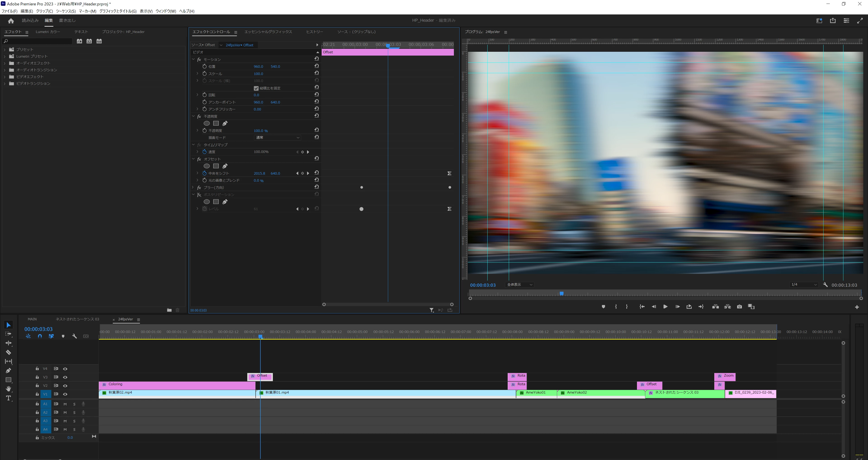
Task: Select the Pen tool in timeline toolbar
Action: [x=8, y=371]
